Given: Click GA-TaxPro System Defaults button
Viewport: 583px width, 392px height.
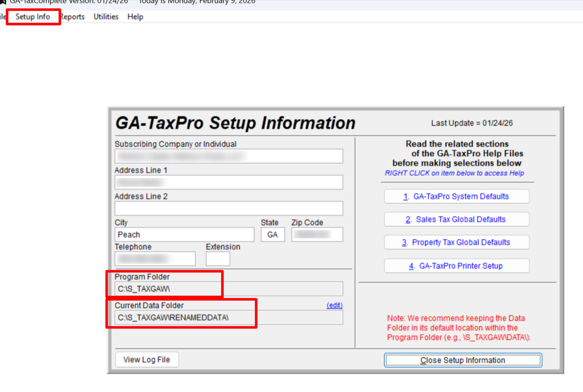Looking at the screenshot, I should coord(456,196).
